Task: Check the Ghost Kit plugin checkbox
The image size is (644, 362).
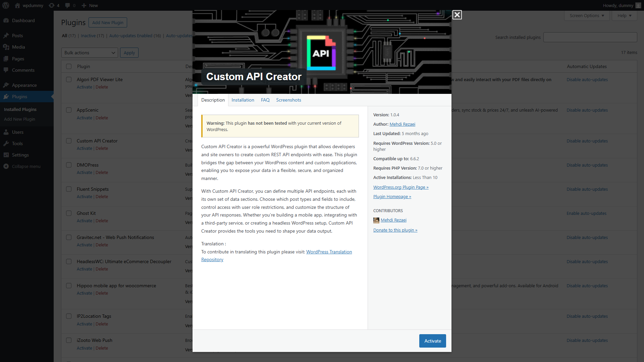Action: [69, 213]
